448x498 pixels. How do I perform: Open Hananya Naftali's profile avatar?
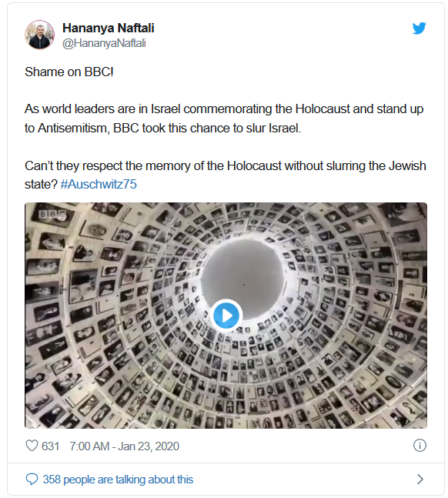coord(40,35)
